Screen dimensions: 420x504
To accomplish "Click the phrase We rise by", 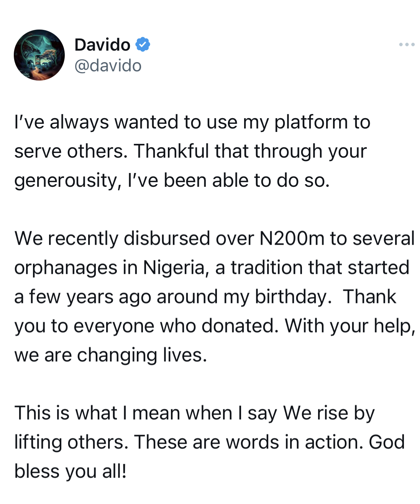I will click(329, 413).
